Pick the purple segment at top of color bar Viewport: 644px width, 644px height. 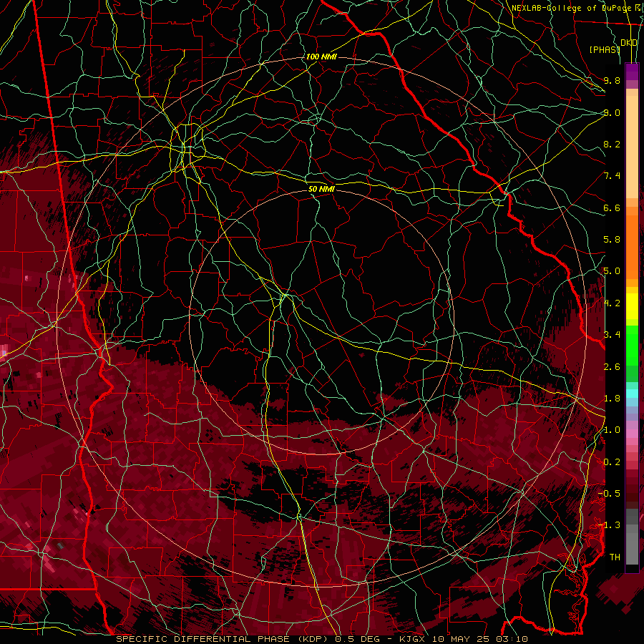pyautogui.click(x=632, y=72)
